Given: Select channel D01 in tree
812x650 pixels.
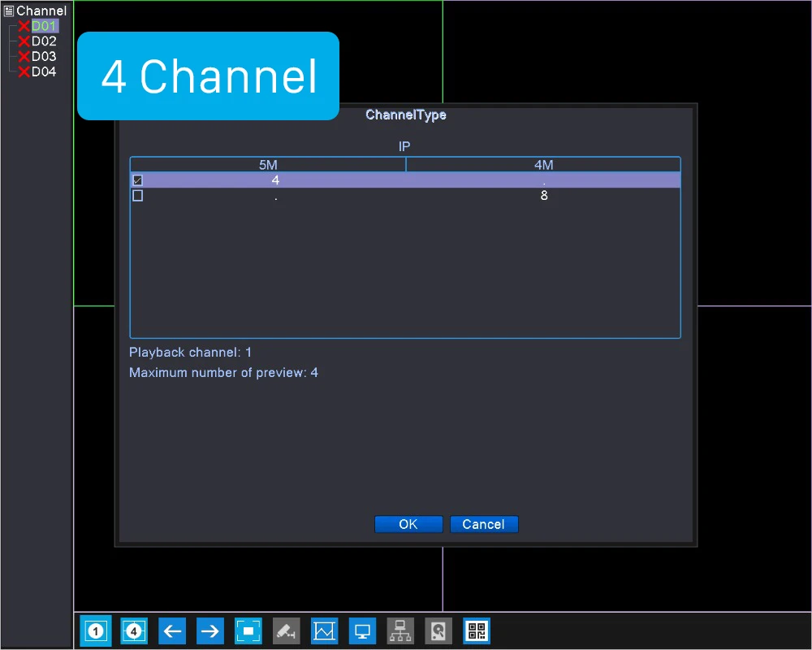Looking at the screenshot, I should click(44, 26).
